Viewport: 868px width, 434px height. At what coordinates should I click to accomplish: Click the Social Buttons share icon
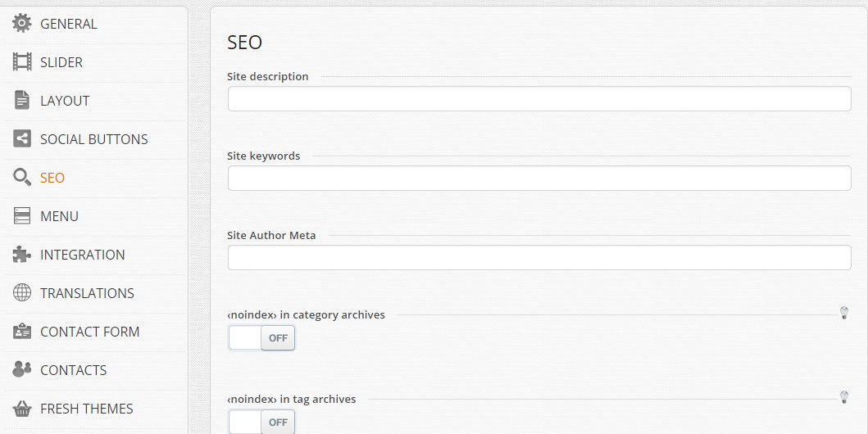pyautogui.click(x=22, y=139)
